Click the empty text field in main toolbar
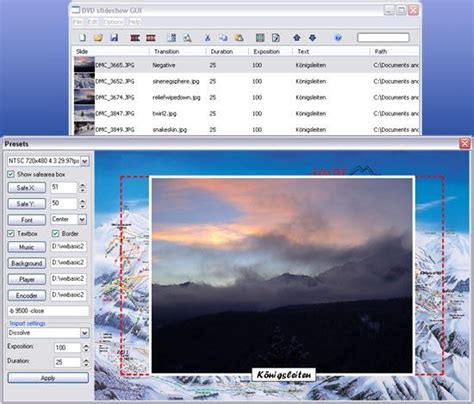 383,37
